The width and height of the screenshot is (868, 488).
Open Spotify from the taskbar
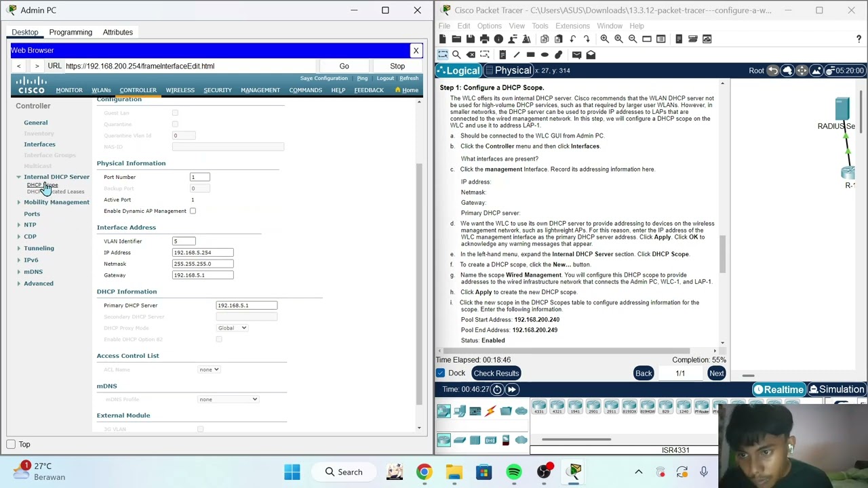[514, 472]
